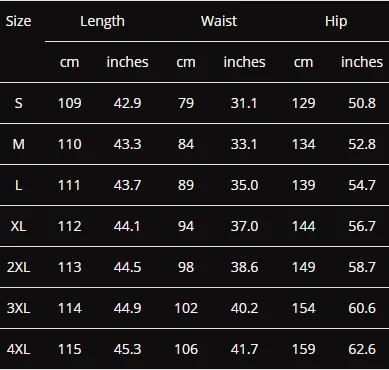Click the S size row label
The width and height of the screenshot is (389, 370).
click(19, 103)
